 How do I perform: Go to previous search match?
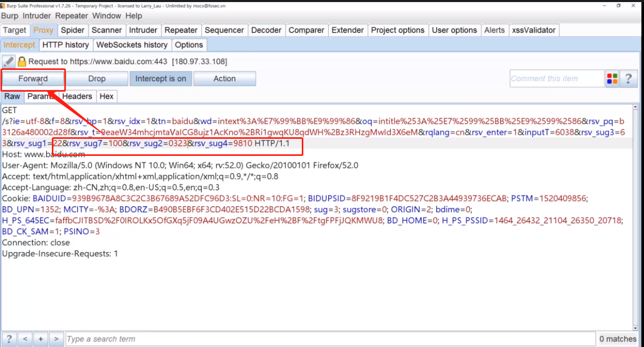[x=25, y=339]
